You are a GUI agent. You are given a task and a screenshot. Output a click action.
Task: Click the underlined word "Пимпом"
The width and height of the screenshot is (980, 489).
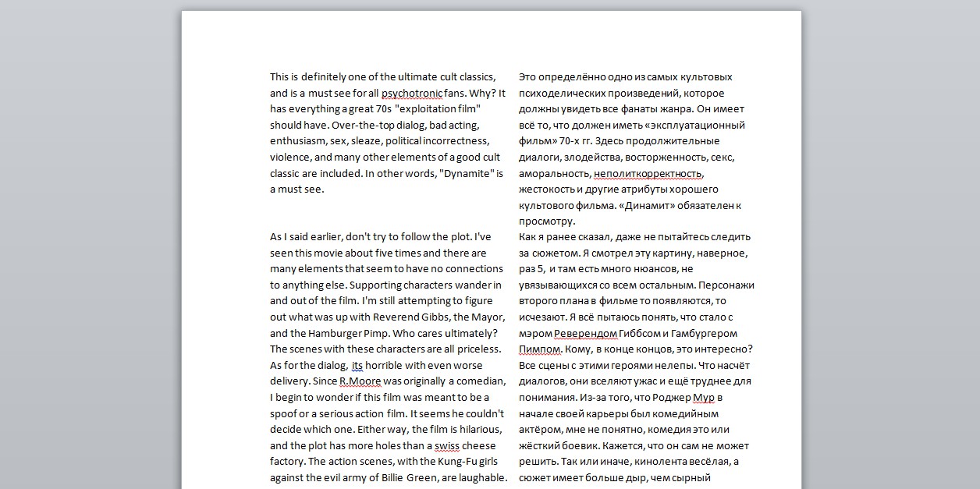(x=539, y=349)
